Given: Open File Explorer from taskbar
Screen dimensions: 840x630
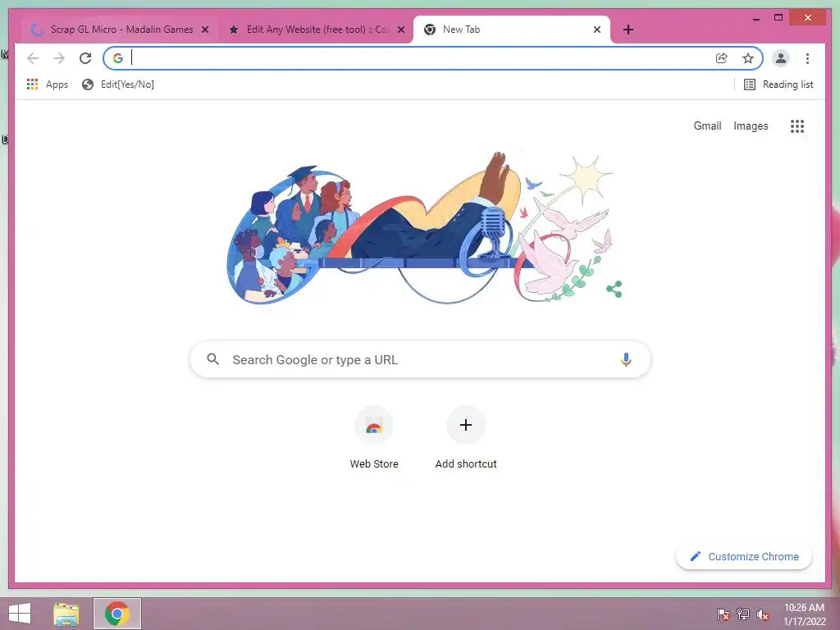Looking at the screenshot, I should 66,614.
